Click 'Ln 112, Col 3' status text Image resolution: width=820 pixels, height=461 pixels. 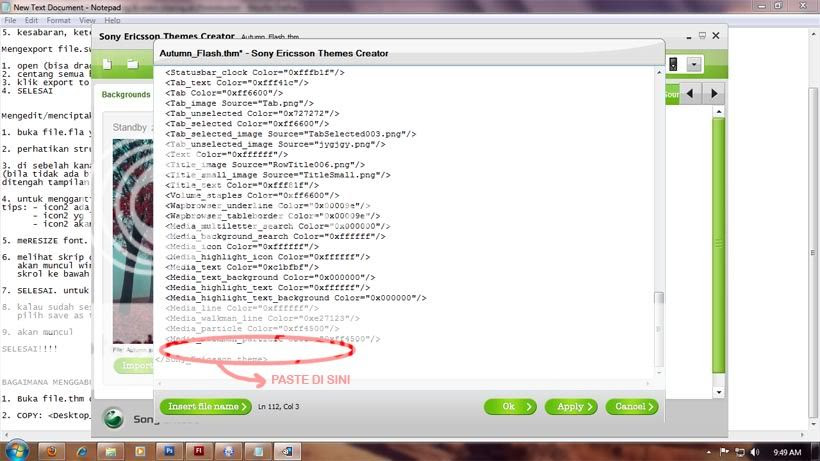point(279,407)
